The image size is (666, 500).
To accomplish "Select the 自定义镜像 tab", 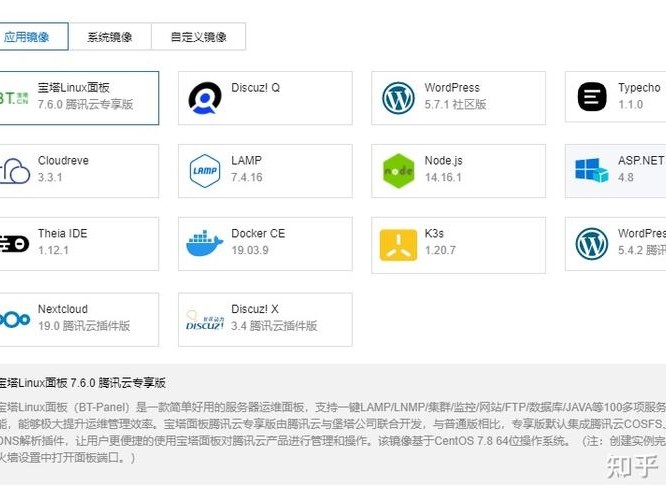I will point(198,37).
